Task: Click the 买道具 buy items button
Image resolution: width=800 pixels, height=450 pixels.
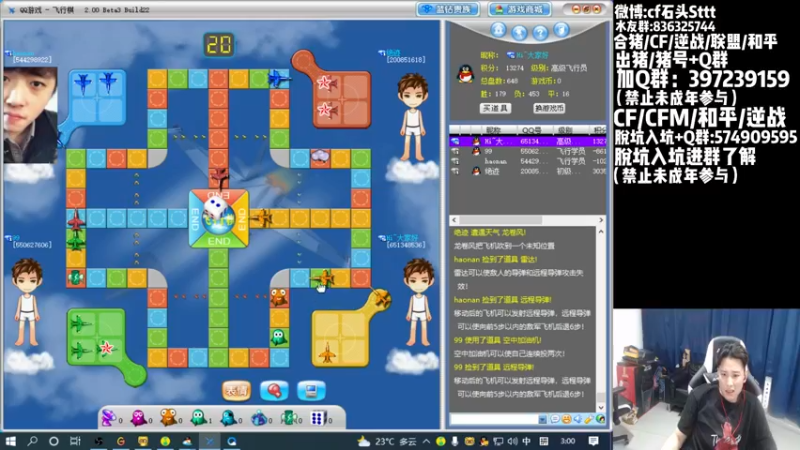Action: (x=495, y=108)
